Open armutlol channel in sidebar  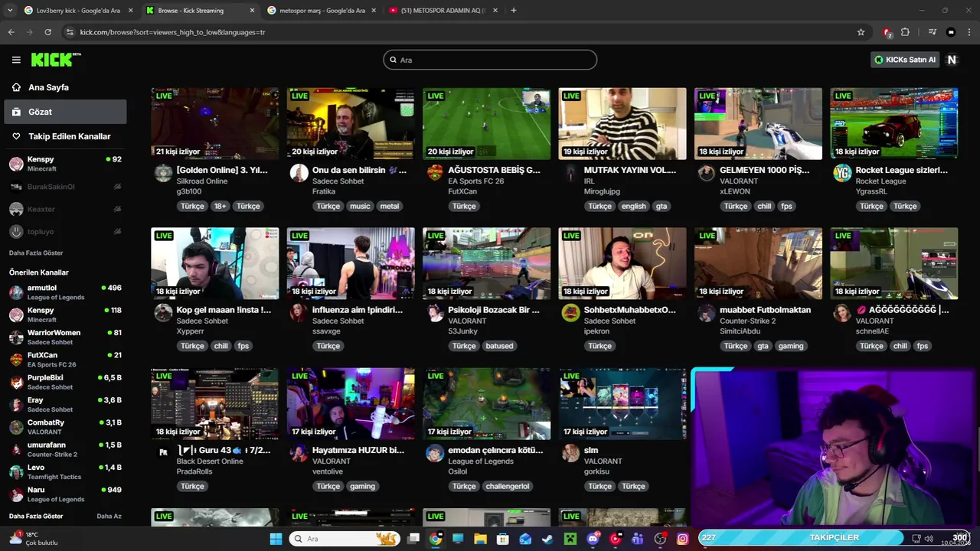click(x=65, y=292)
